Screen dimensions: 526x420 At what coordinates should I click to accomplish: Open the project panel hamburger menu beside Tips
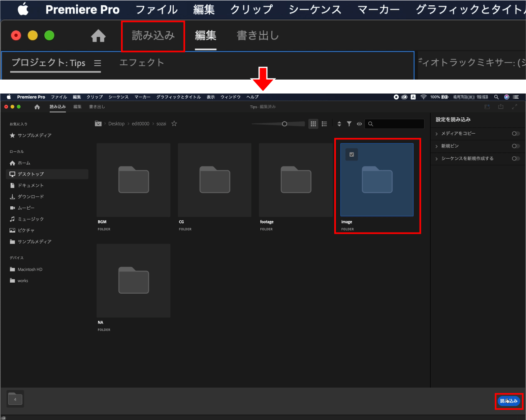97,63
